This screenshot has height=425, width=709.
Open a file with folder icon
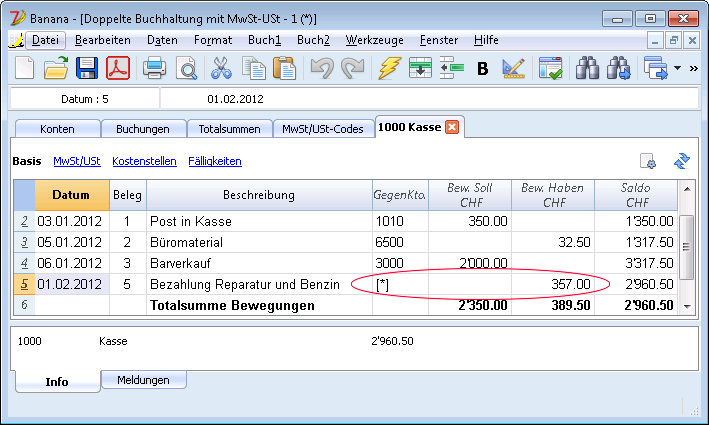(x=56, y=68)
